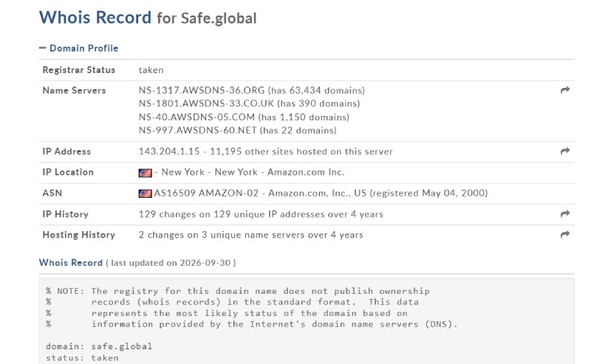Click the IP address 143.204.1.15
The height and width of the screenshot is (364, 591).
point(169,151)
